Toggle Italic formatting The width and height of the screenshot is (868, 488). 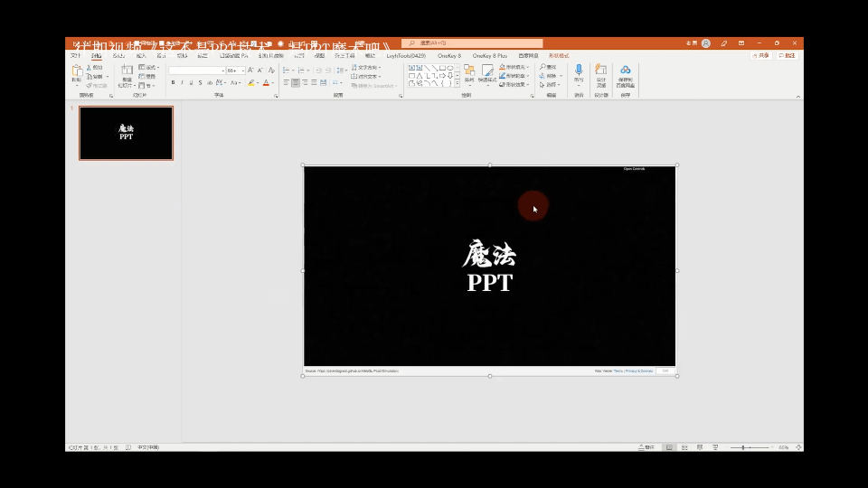[182, 82]
